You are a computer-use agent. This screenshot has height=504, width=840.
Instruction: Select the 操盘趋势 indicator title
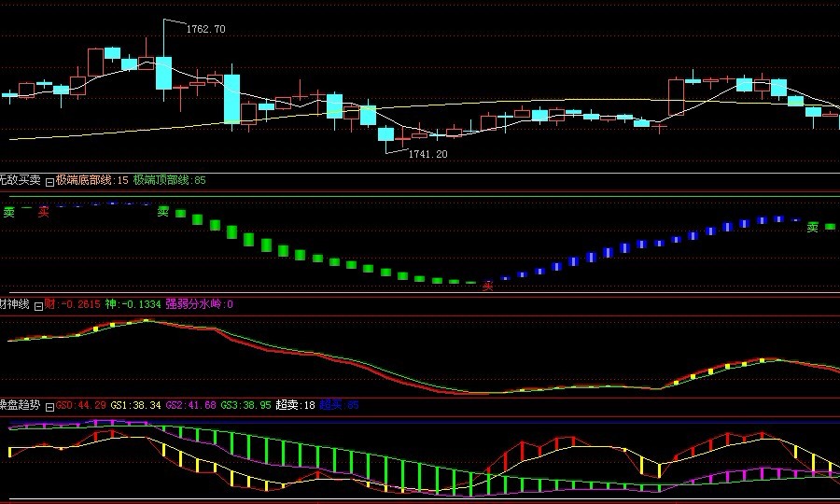21,405
